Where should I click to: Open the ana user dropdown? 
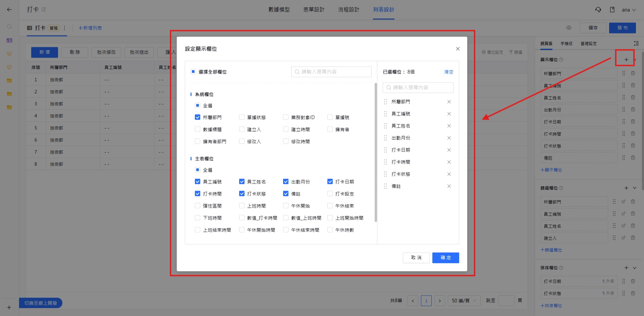pyautogui.click(x=629, y=10)
